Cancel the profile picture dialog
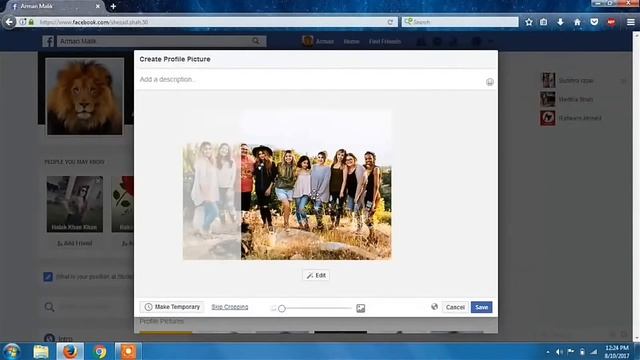Image resolution: width=640 pixels, height=360 pixels. [455, 307]
